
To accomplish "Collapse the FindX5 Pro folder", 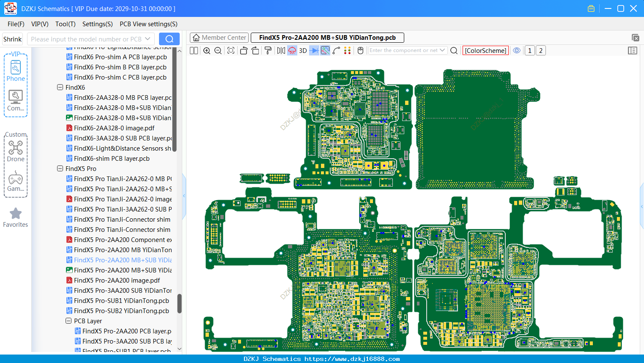I will pos(60,168).
